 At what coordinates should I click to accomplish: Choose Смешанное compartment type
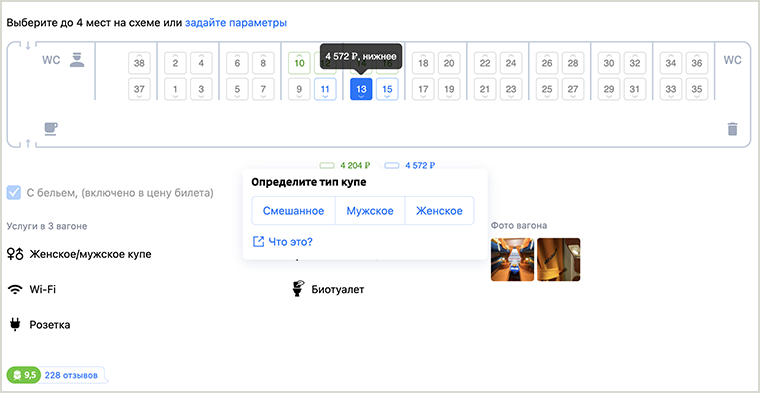(x=293, y=211)
